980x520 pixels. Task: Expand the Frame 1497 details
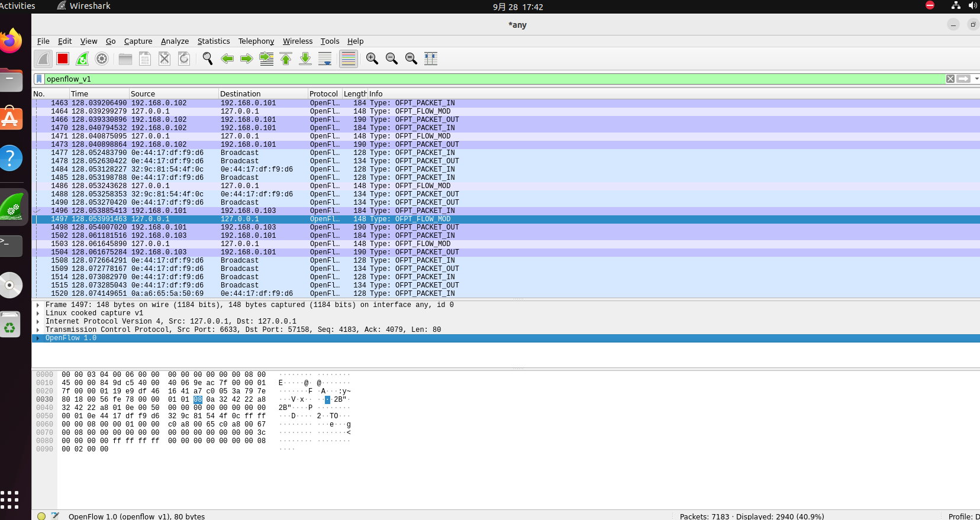[38, 305]
